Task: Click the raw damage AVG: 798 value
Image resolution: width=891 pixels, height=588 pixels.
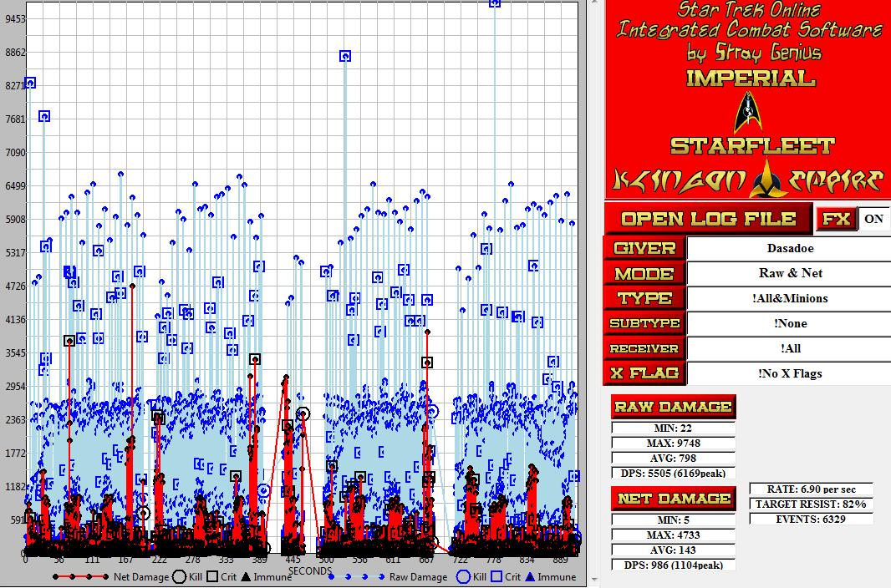Action: (674, 458)
